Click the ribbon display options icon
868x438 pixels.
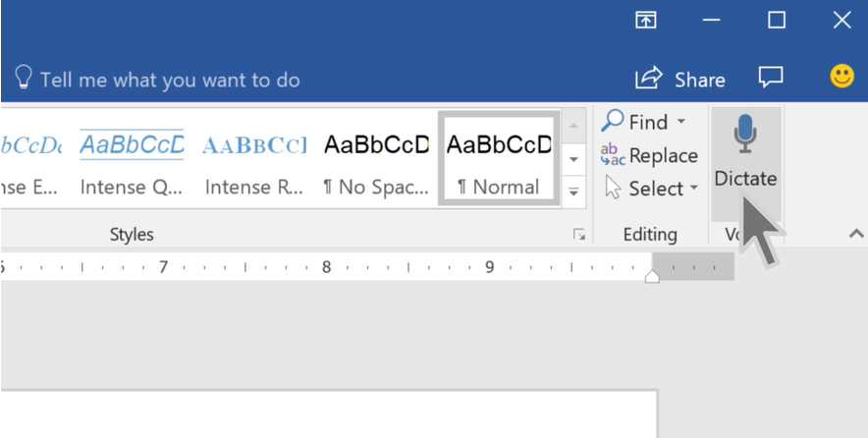[x=645, y=20]
